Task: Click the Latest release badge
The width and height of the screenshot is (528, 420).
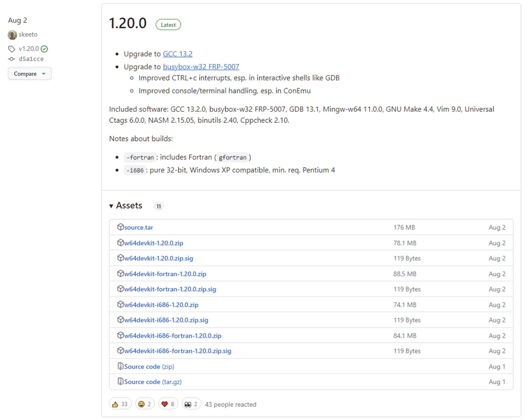Action: point(168,25)
